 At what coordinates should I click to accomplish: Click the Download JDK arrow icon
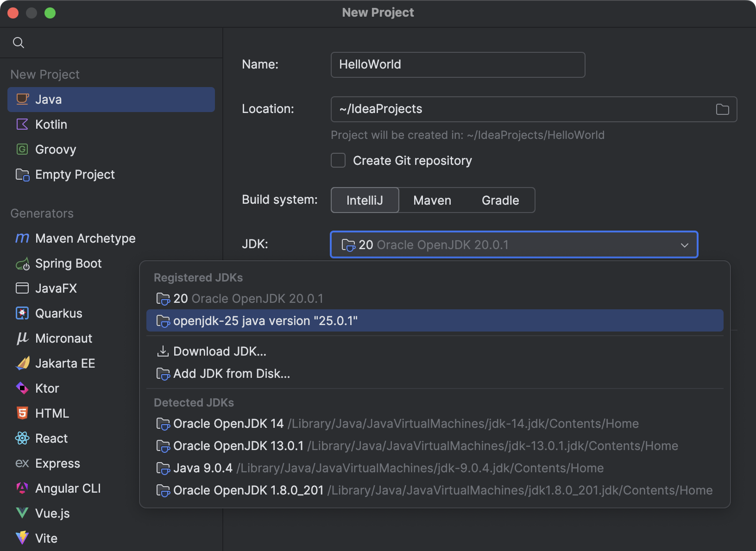coord(163,351)
